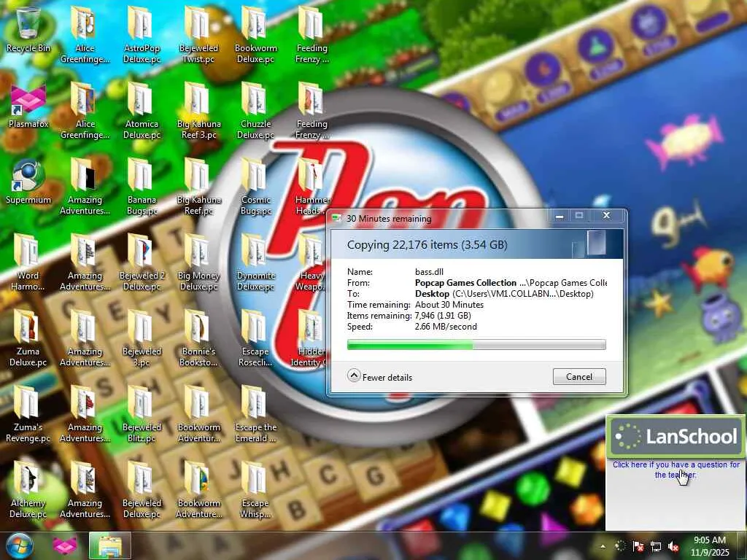Select the Bejeweled Twist.pc folder

[198, 36]
